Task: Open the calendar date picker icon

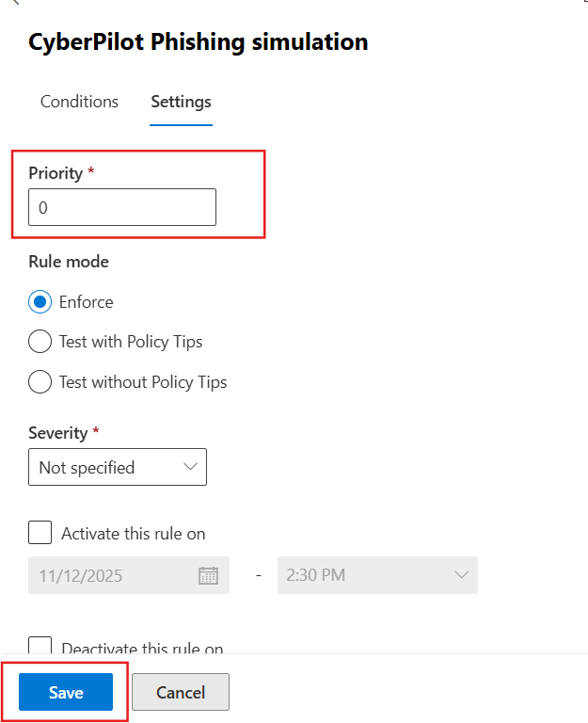Action: [208, 575]
